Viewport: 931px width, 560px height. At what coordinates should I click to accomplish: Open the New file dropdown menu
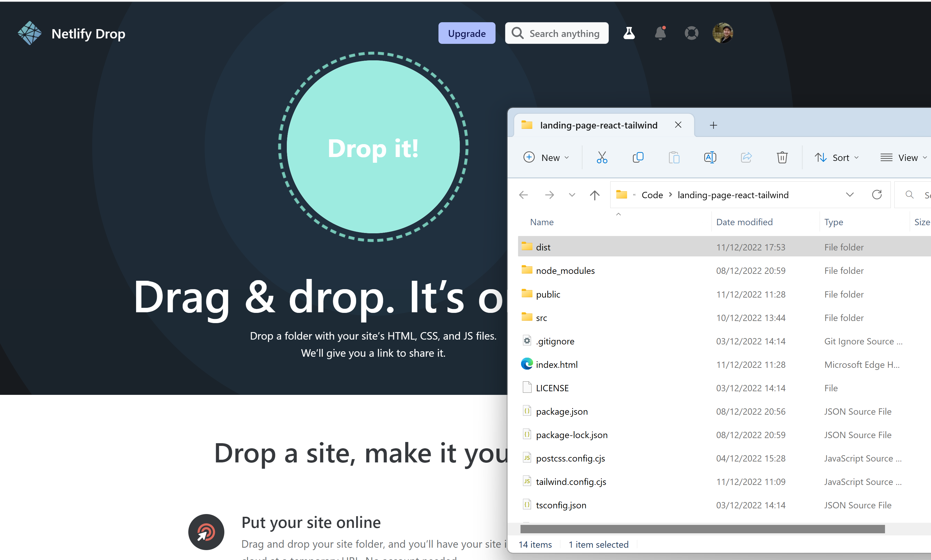(546, 158)
